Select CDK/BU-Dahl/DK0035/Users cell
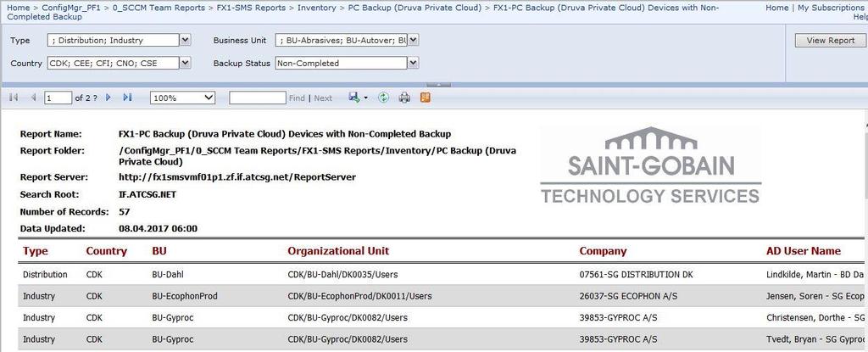This screenshot has width=868, height=352. (x=342, y=275)
